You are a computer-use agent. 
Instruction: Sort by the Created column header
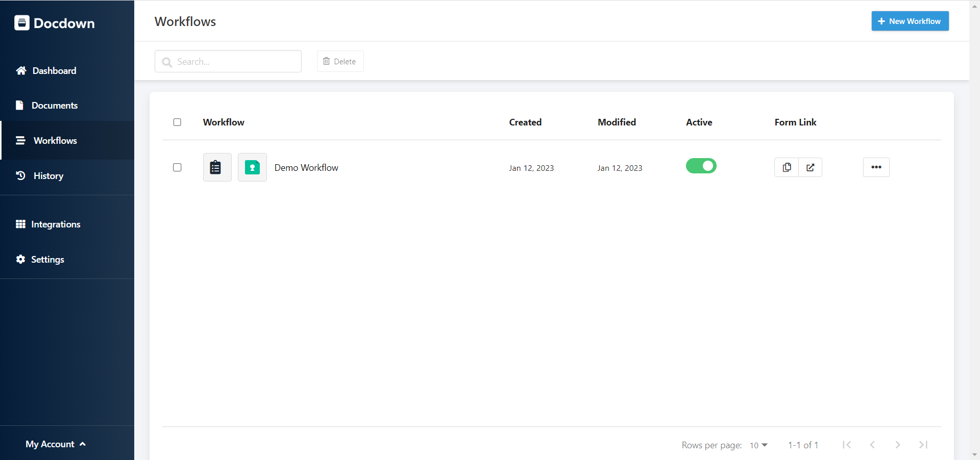525,122
